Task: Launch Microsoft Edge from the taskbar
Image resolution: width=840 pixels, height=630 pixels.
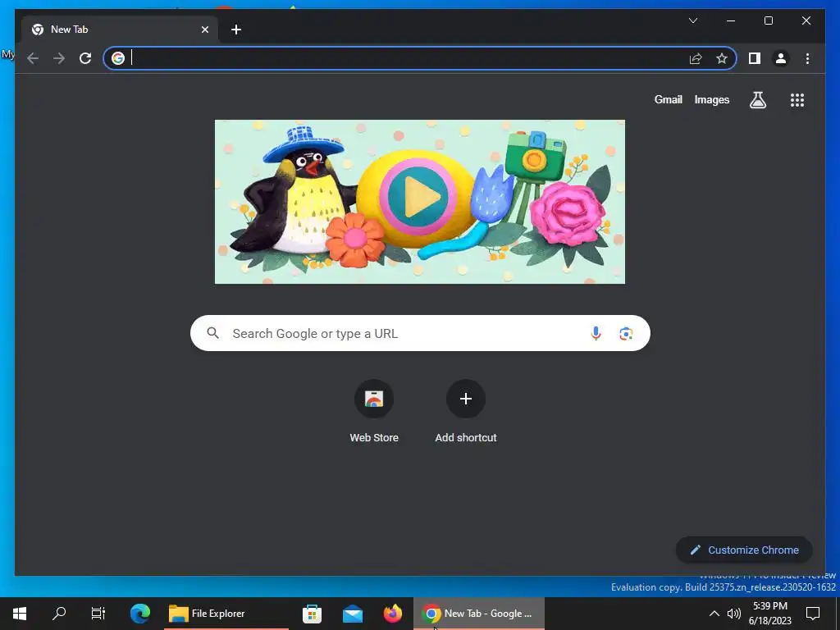Action: point(140,614)
